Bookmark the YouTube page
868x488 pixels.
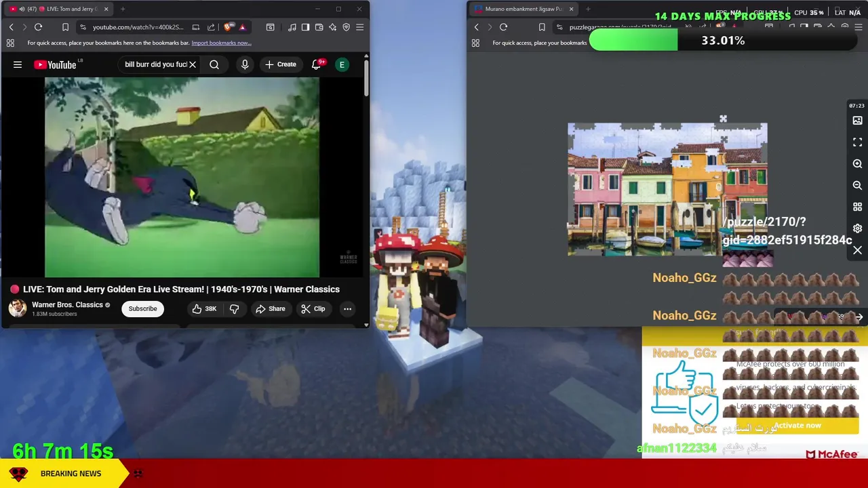coord(65,27)
